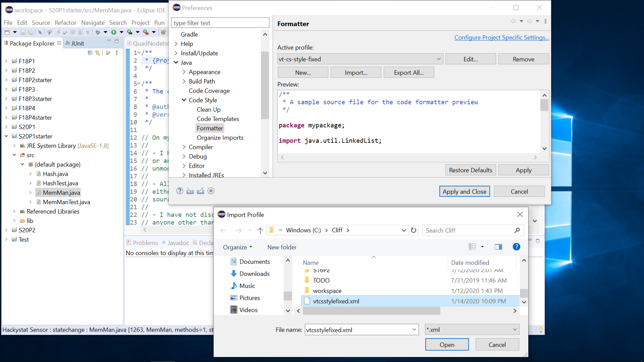Click the refresh button in Import Profile dialog
644x362 pixels.
(x=414, y=230)
